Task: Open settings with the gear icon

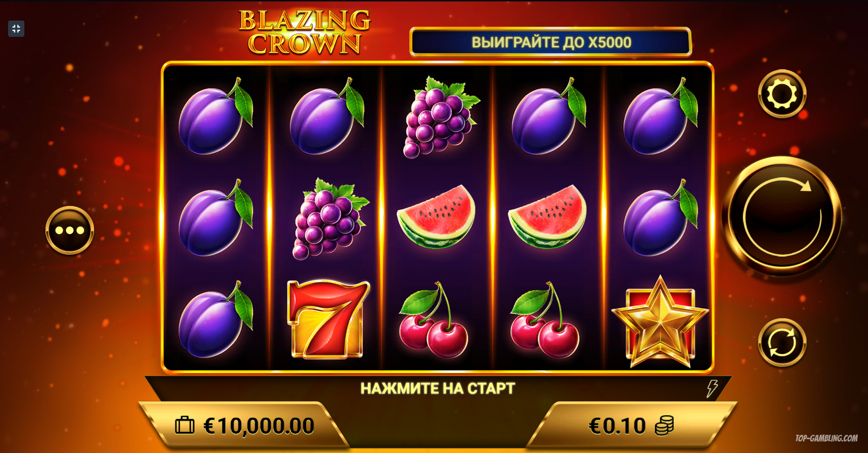Action: coord(782,94)
